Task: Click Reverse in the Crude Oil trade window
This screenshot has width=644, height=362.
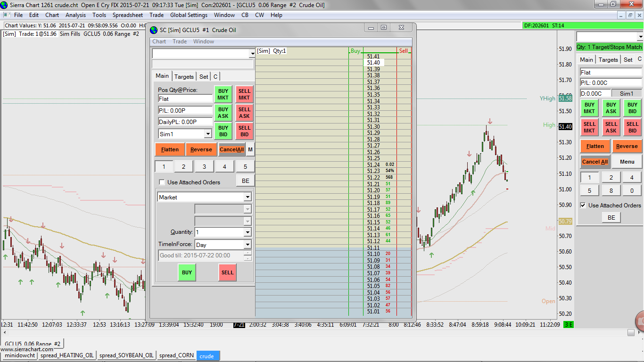Action: pyautogui.click(x=201, y=149)
